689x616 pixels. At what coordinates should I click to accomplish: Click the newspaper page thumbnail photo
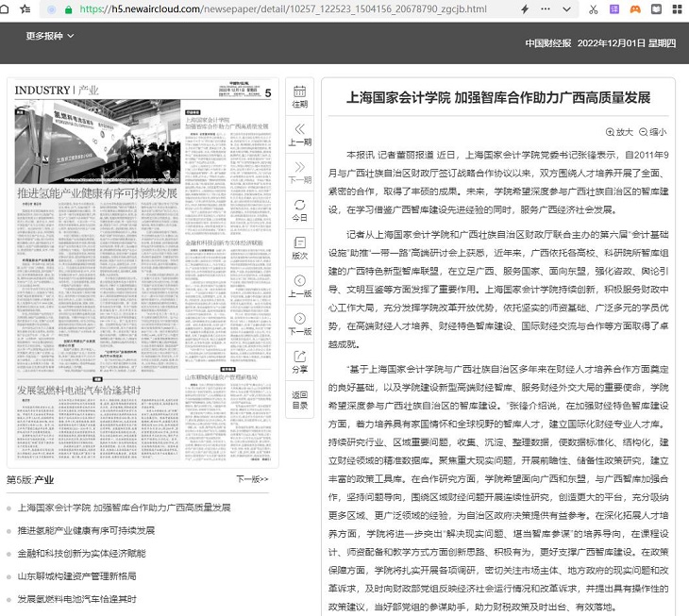[97, 142]
